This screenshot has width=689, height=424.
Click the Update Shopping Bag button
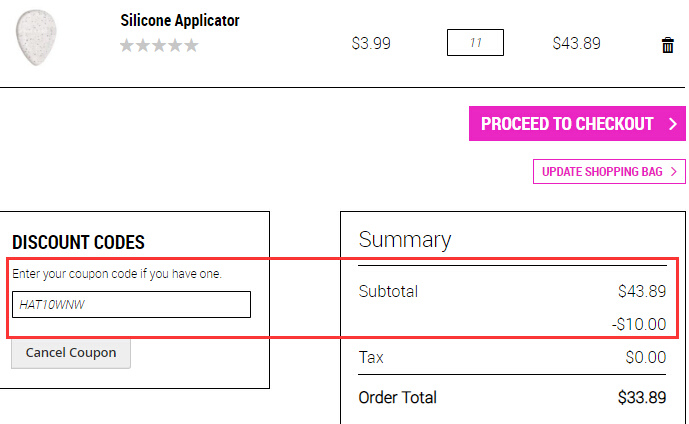click(x=609, y=171)
